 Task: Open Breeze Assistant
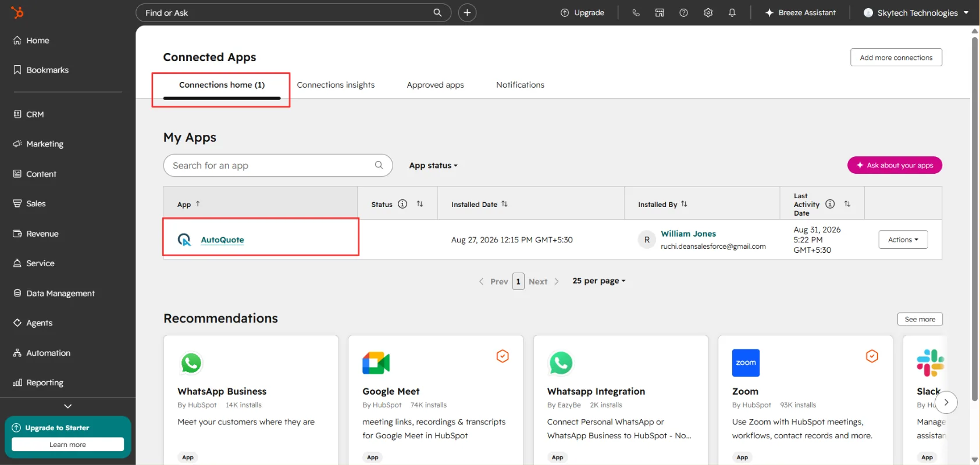click(800, 13)
